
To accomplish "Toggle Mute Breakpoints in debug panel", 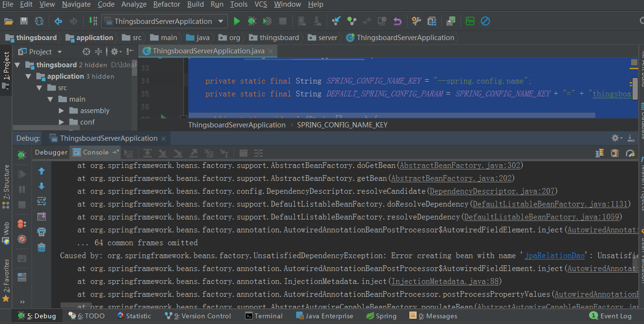I will [x=22, y=239].
